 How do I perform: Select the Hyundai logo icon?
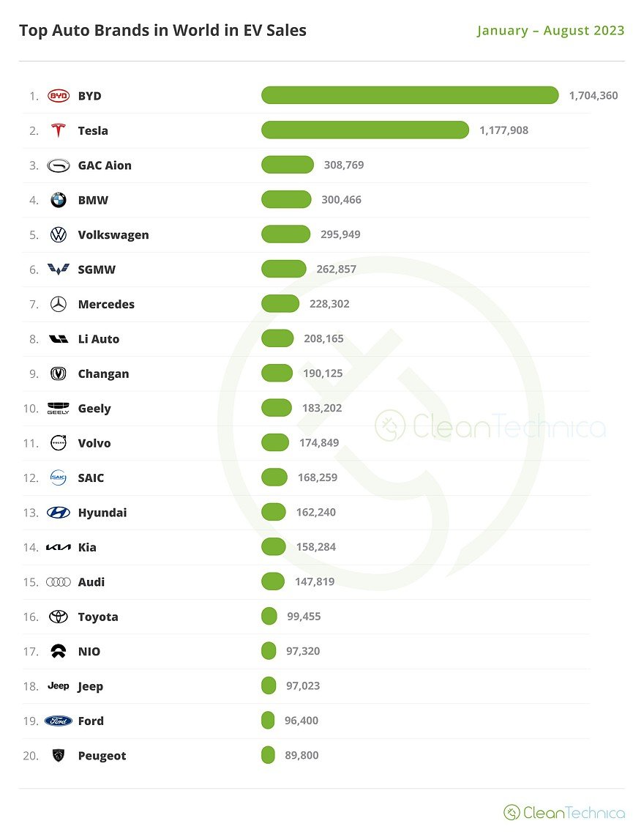pos(59,513)
